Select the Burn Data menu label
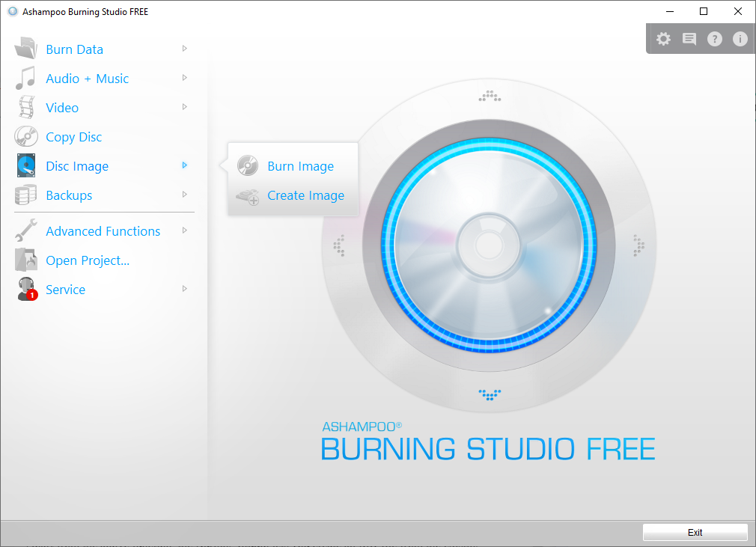Screen dimensions: 756x547 click(74, 49)
